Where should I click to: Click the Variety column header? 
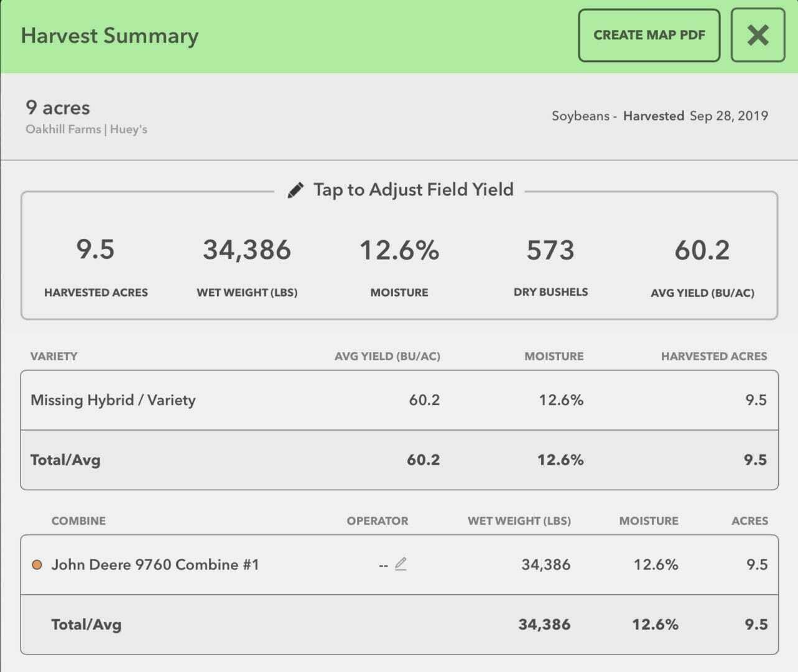point(54,357)
